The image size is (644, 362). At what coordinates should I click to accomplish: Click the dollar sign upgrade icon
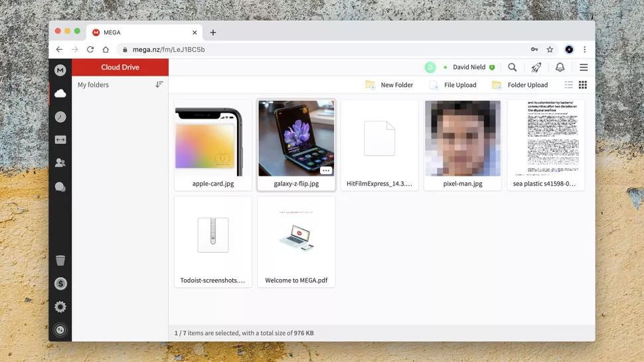click(60, 283)
